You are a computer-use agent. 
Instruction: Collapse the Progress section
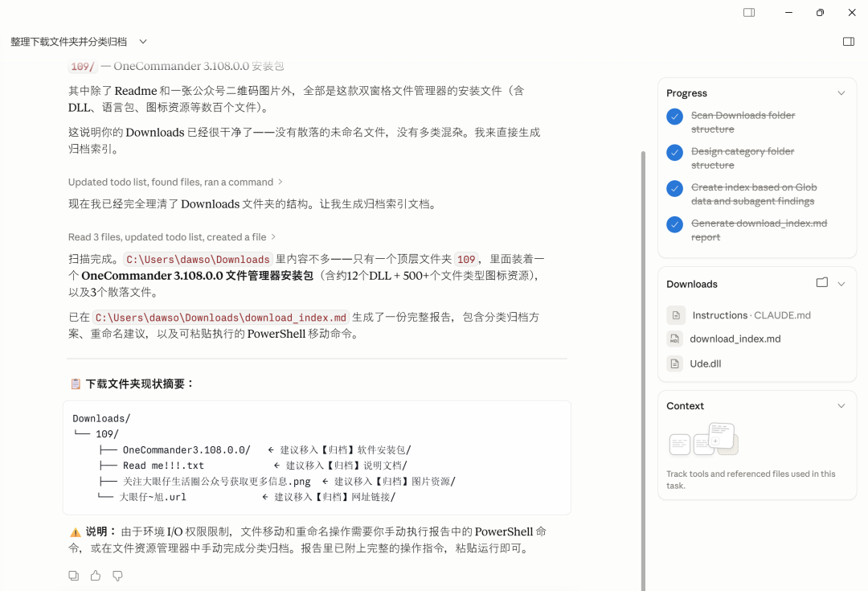(841, 93)
